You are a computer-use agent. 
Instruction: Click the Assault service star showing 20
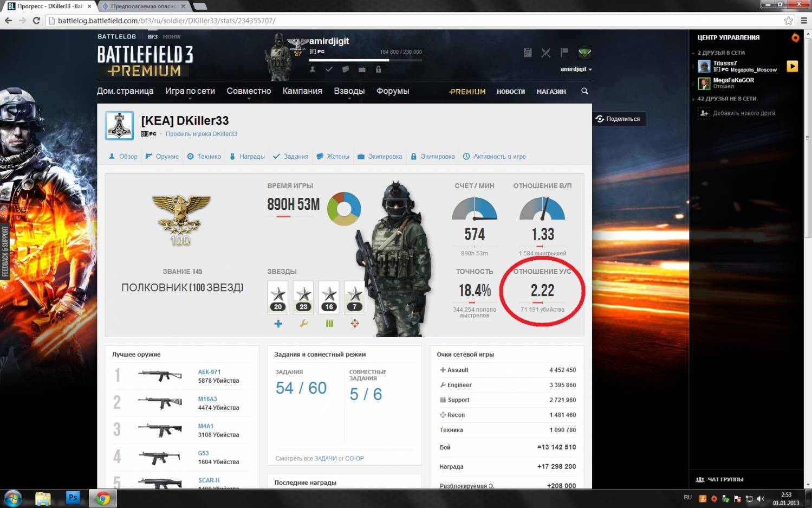pyautogui.click(x=278, y=297)
